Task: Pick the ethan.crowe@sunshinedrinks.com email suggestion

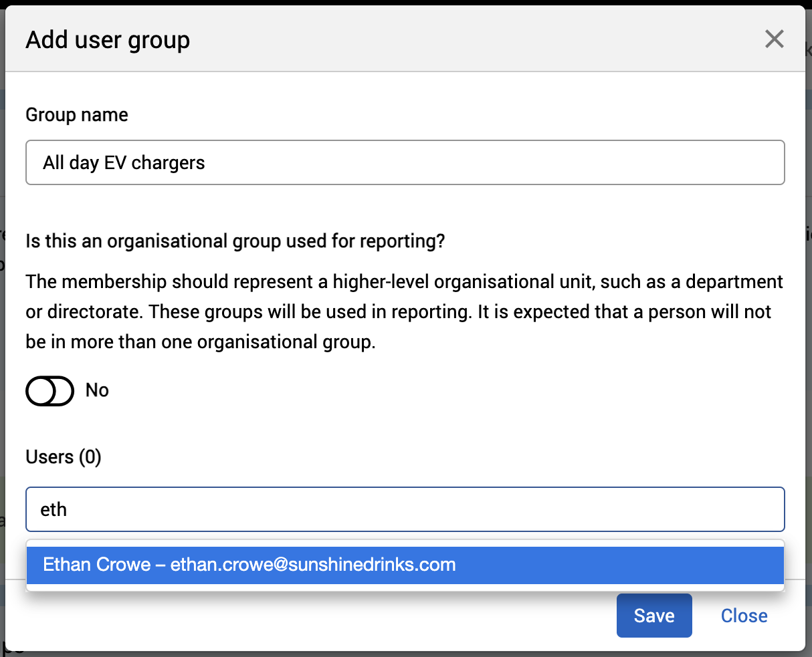Action: tap(313, 565)
